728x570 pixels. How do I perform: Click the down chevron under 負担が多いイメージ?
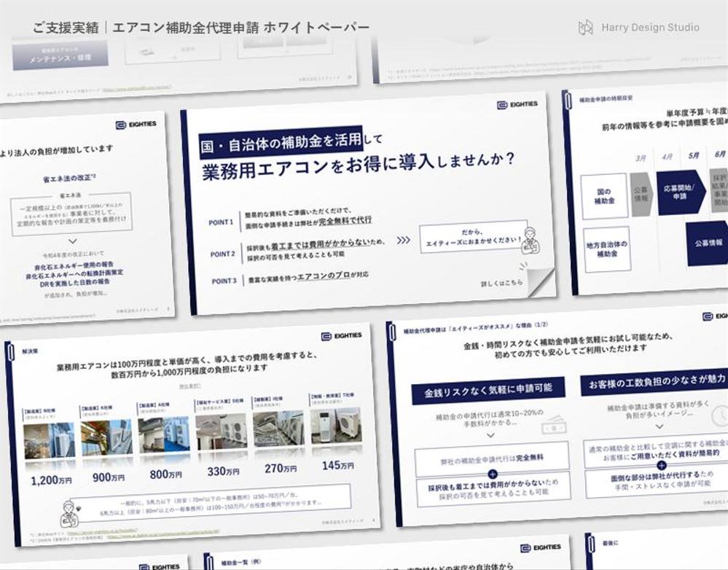click(659, 426)
